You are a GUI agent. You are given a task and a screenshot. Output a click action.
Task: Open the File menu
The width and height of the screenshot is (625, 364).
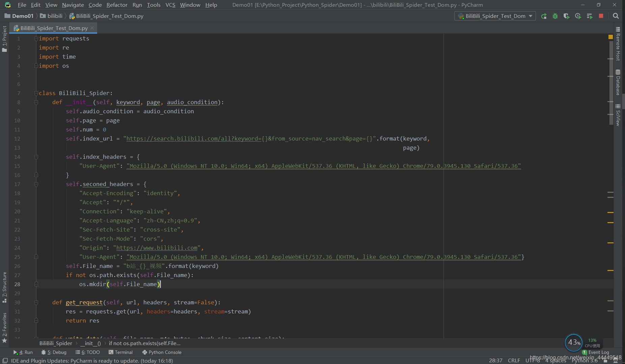point(22,5)
